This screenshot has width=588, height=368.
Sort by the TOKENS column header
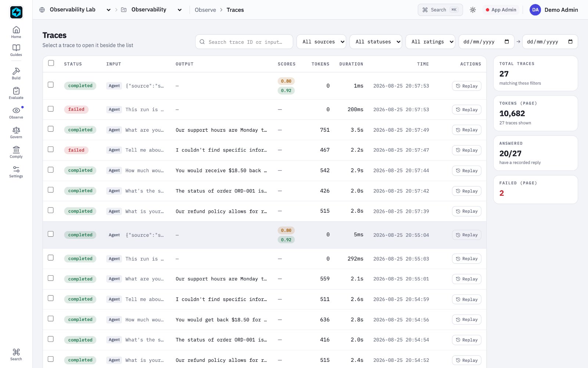coord(320,64)
